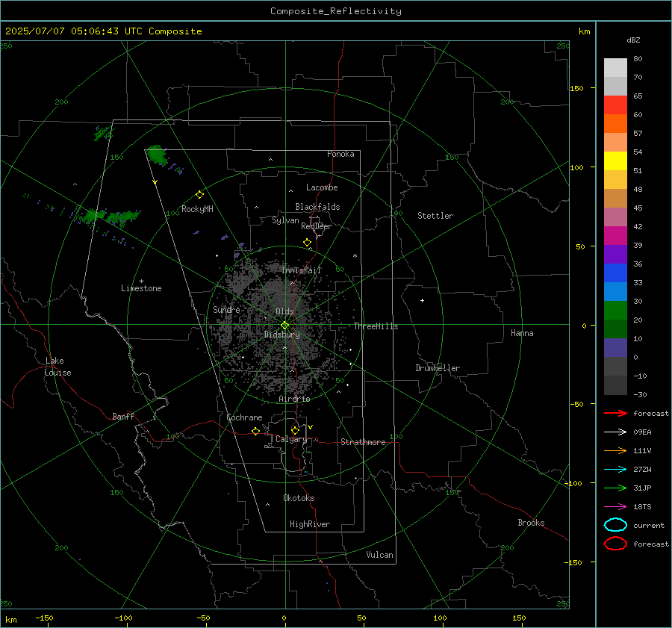Click the Brooks label
Screen dimensions: 672x628
(x=531, y=523)
